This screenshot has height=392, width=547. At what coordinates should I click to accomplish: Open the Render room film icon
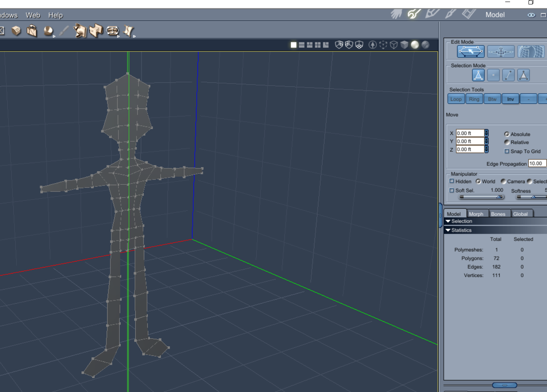[x=468, y=14]
